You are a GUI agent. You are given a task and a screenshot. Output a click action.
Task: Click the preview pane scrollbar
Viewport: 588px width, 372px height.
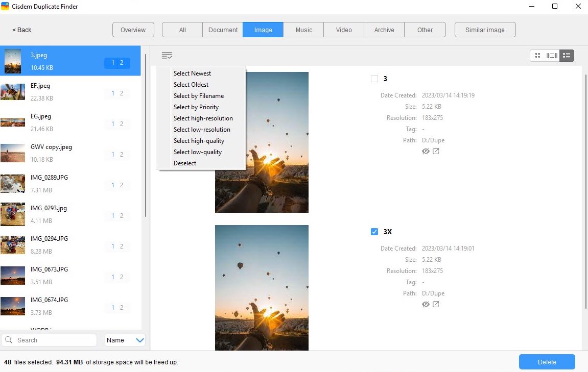[x=586, y=191]
